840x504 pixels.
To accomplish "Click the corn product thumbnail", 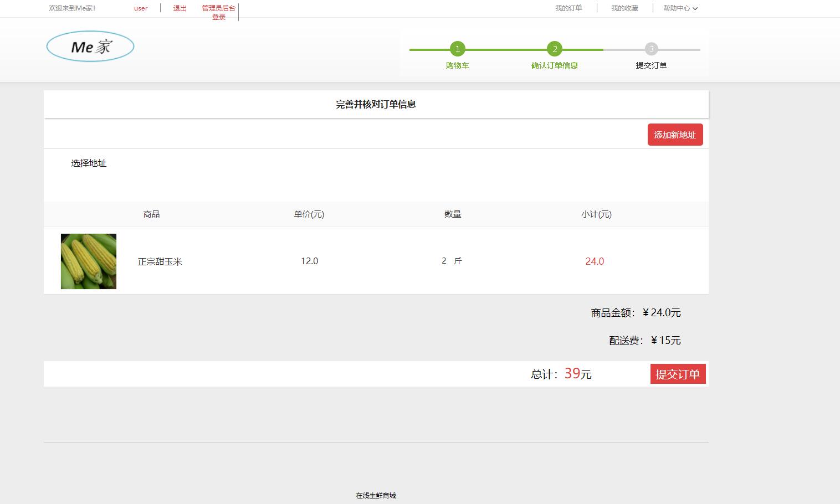I will 89,261.
